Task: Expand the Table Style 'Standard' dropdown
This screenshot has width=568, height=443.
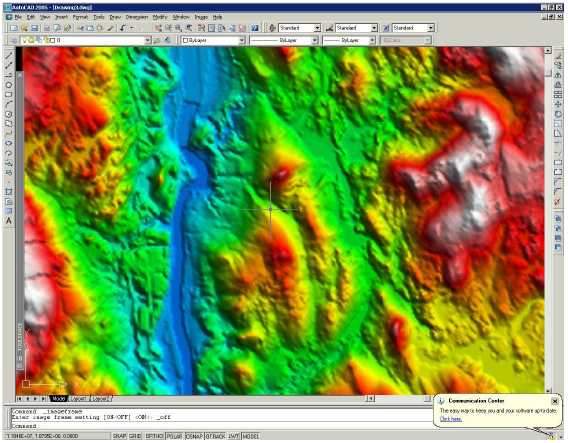Action: point(431,28)
